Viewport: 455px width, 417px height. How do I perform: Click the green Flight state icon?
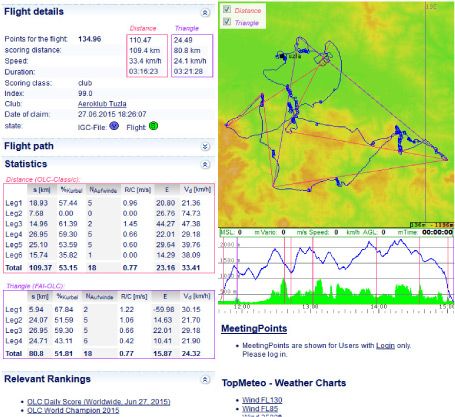point(153,126)
